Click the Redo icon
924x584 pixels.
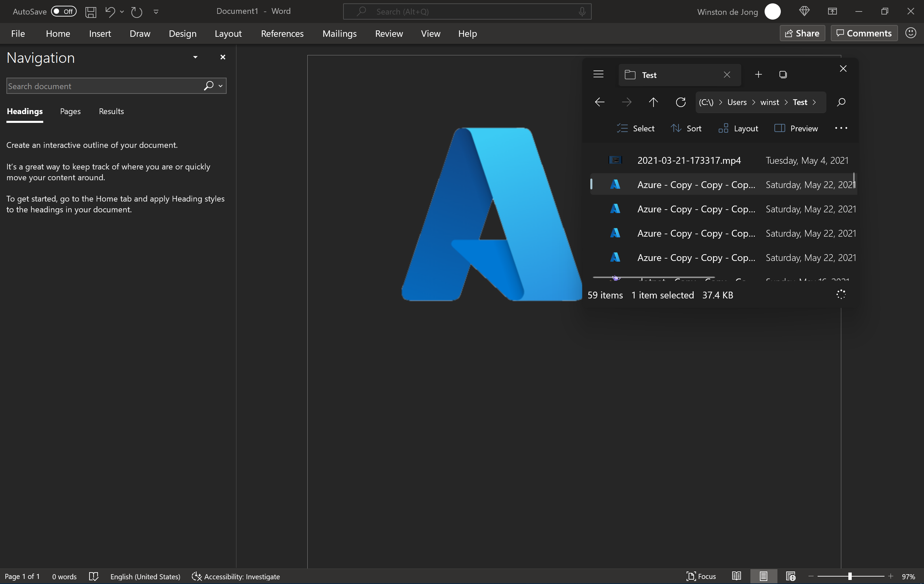[136, 12]
